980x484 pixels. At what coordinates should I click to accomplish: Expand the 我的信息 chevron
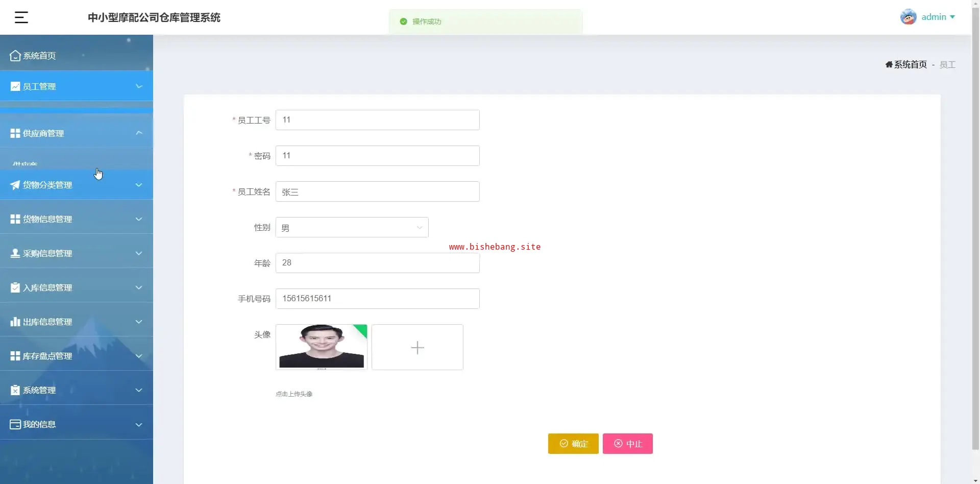tap(139, 424)
